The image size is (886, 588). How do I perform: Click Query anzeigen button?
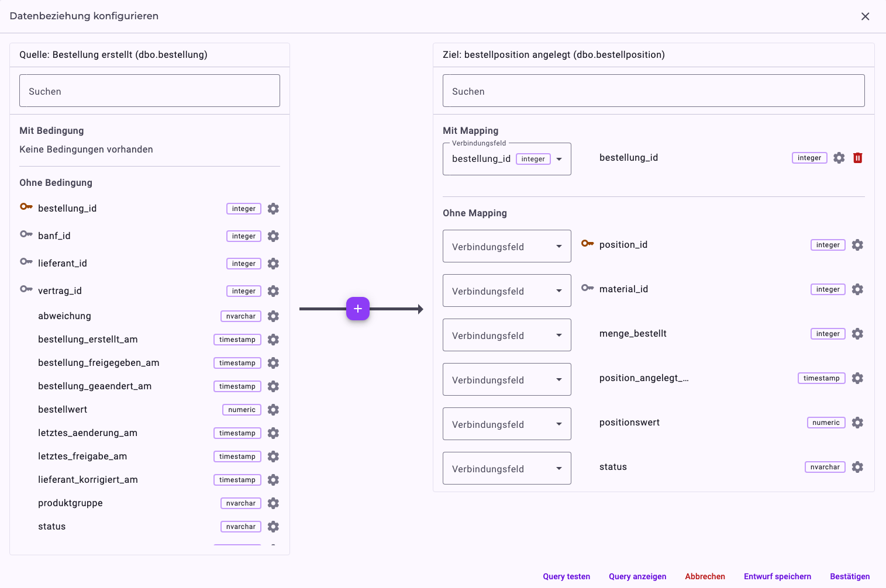pos(637,576)
